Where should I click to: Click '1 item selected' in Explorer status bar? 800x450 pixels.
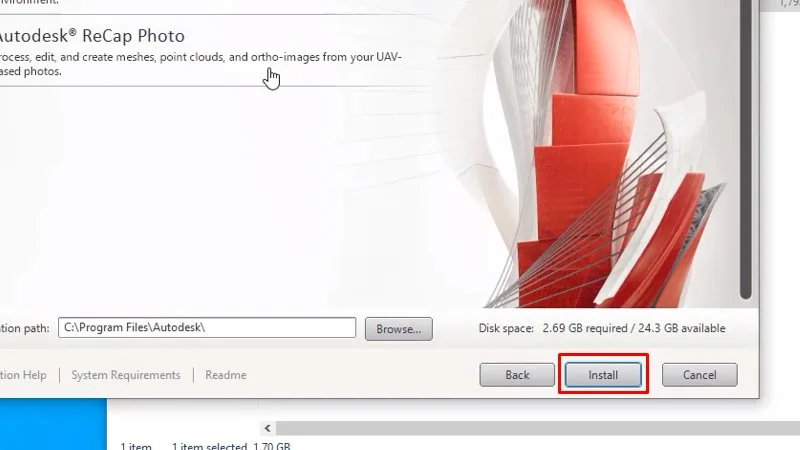pyautogui.click(x=209, y=445)
